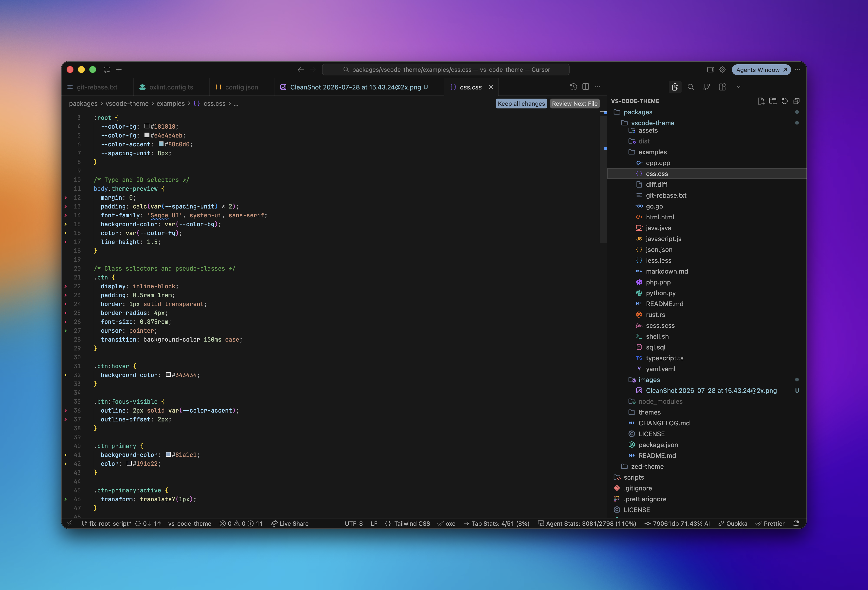Screen dimensions: 868x590
Task: Open the Extensions panel icon
Action: pos(722,87)
